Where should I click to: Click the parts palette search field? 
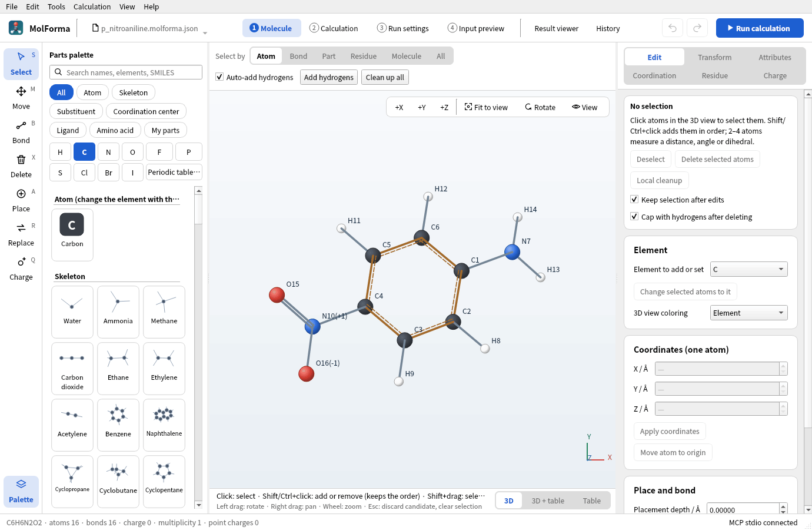pyautogui.click(x=126, y=72)
